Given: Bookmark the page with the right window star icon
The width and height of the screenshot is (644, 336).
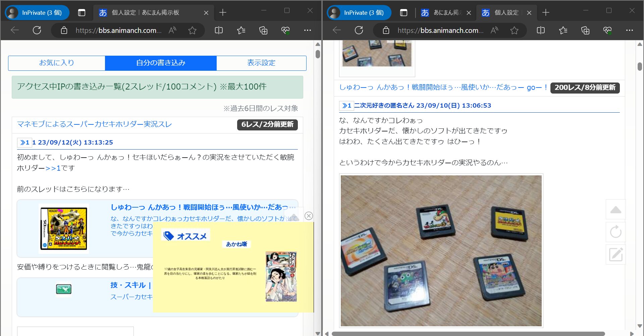Looking at the screenshot, I should coord(514,31).
